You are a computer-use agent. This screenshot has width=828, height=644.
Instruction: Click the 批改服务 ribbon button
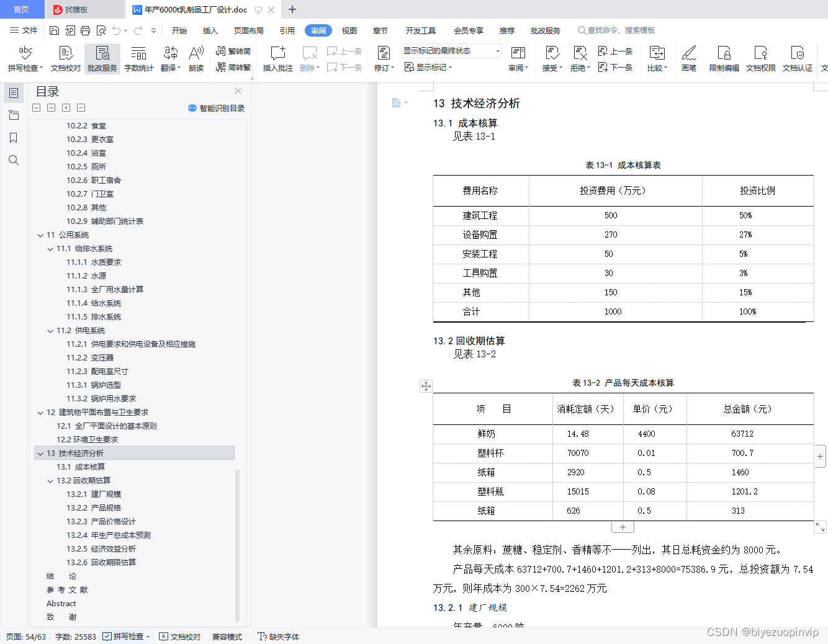102,59
